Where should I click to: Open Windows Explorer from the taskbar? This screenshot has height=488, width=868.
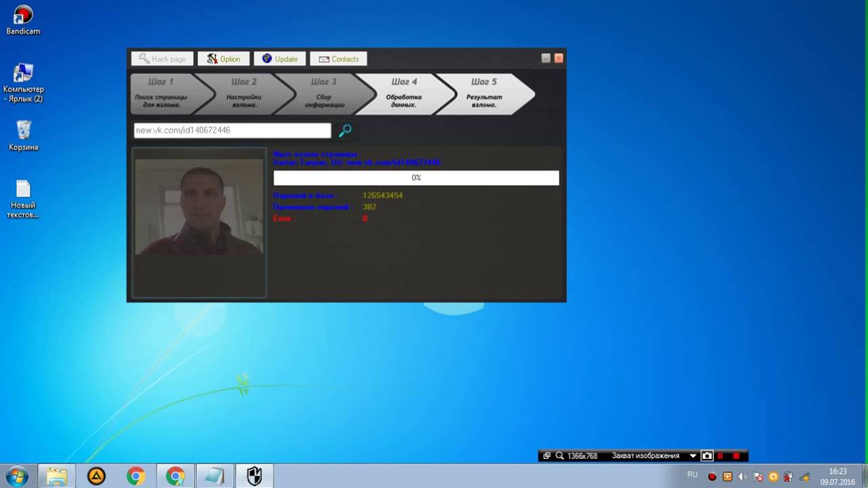coord(57,476)
